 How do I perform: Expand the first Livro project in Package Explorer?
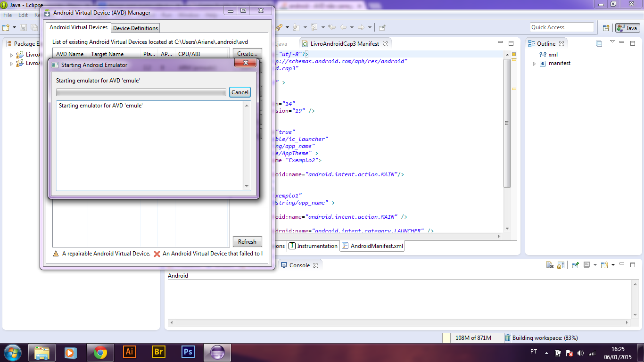click(x=12, y=55)
